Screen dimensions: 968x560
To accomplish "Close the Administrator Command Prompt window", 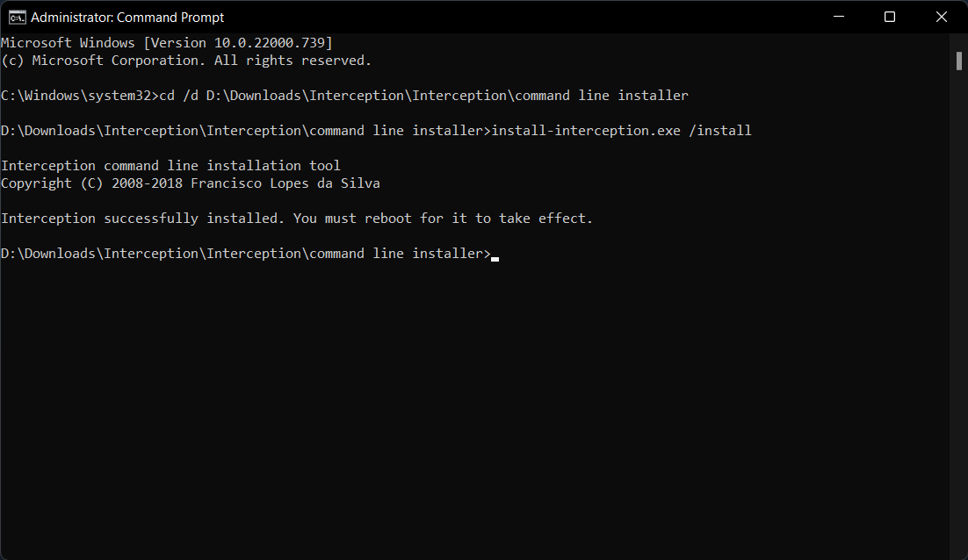I will [x=938, y=17].
